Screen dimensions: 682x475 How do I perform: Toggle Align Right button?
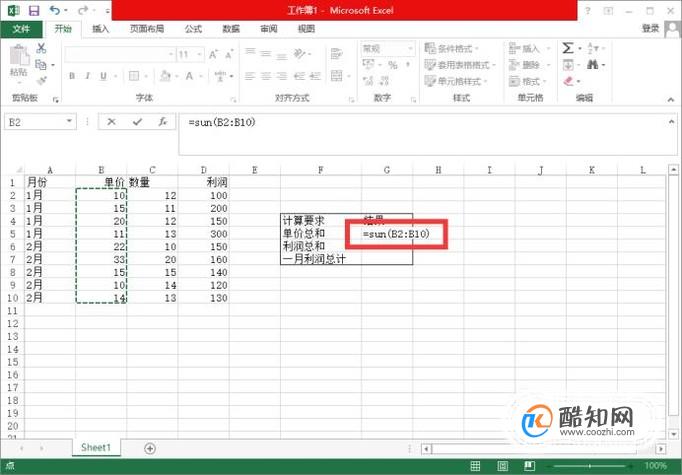(281, 76)
